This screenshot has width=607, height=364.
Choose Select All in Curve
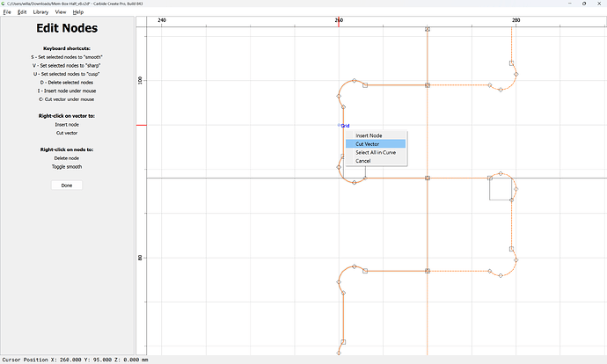pos(376,152)
